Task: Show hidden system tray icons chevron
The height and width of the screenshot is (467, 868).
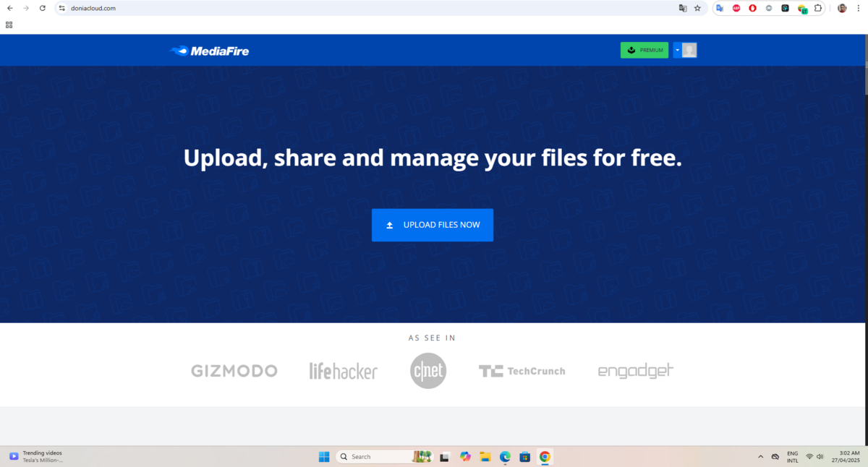Action: (x=760, y=457)
